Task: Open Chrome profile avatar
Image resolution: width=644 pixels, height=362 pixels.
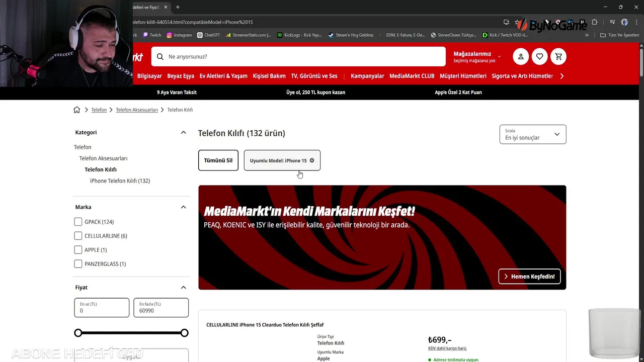Action: point(624,22)
